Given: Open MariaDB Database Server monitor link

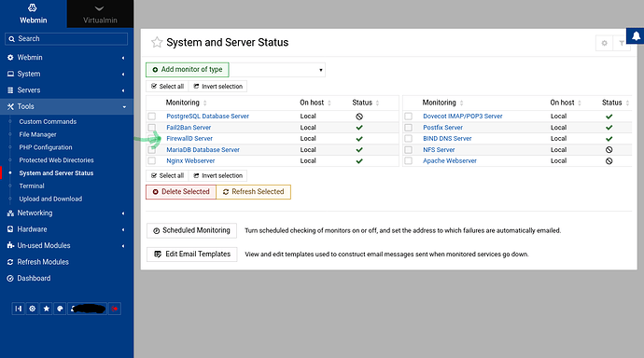Looking at the screenshot, I should [203, 150].
